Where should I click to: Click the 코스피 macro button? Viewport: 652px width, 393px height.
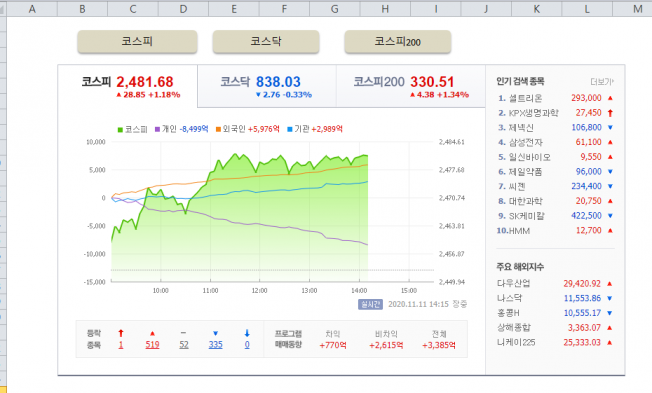(137, 42)
